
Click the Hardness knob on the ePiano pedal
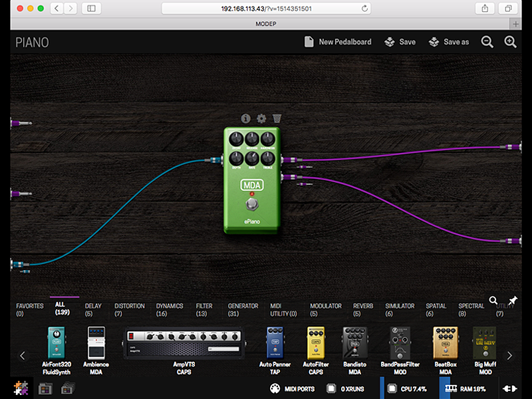click(x=268, y=140)
